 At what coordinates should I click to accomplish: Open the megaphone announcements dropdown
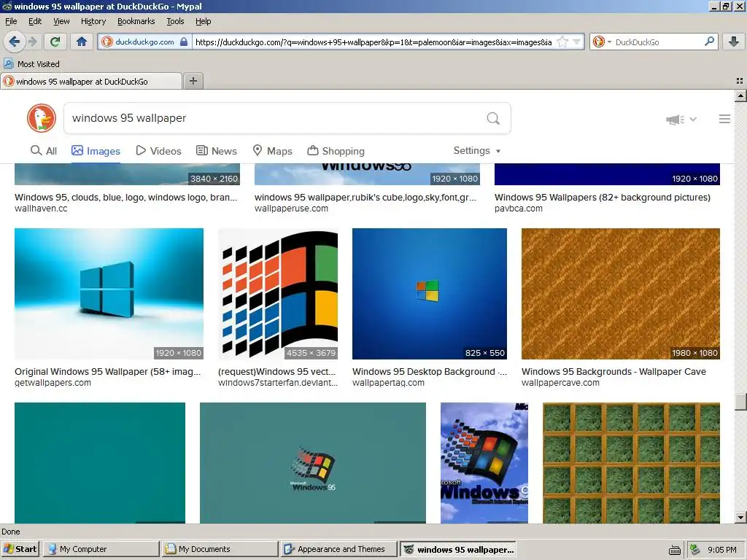pyautogui.click(x=681, y=119)
